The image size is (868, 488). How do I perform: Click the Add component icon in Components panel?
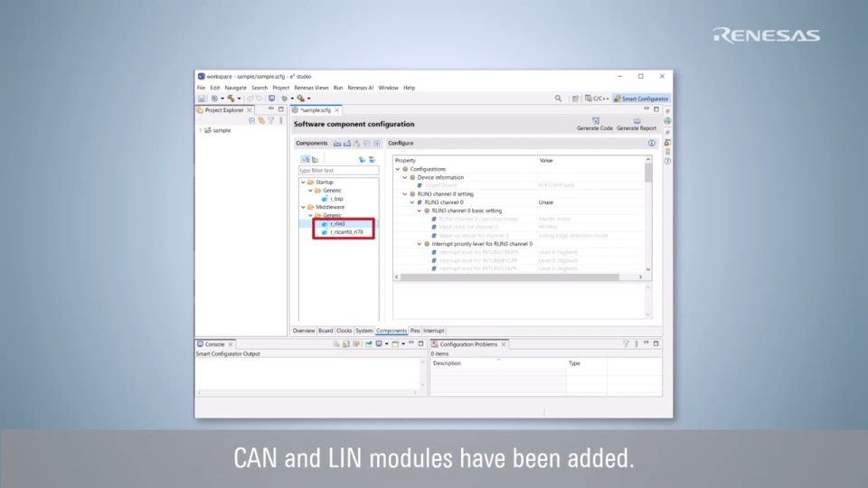click(x=362, y=159)
